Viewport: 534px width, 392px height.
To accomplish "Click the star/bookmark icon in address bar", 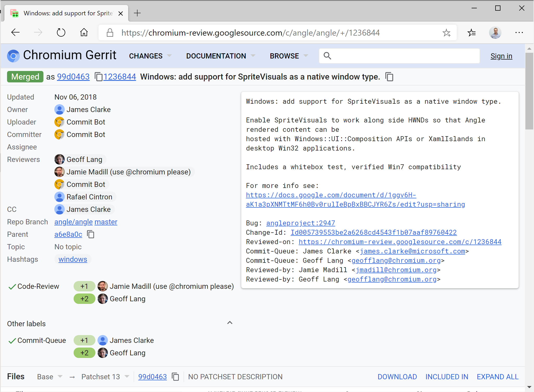I will (x=447, y=33).
